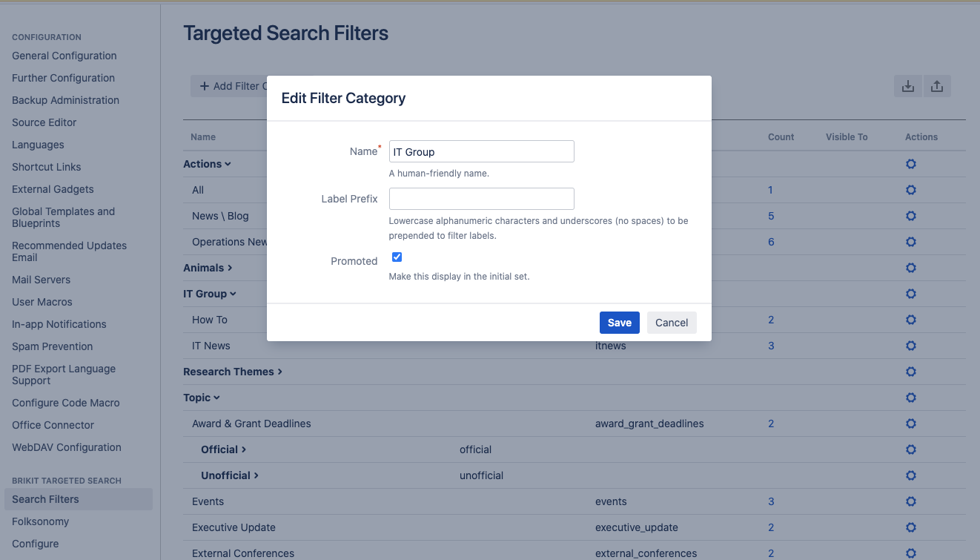Uncheck the Promoted checkbox
The height and width of the screenshot is (560, 980).
pos(397,257)
